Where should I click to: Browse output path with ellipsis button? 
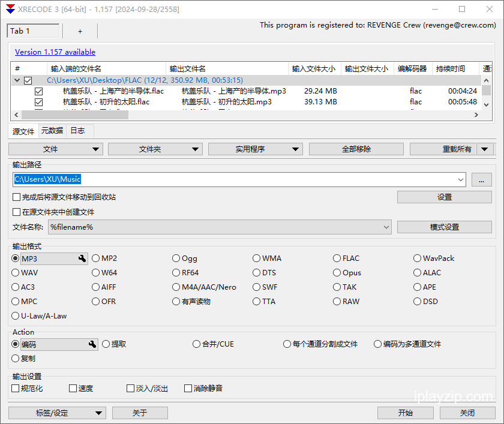point(481,180)
